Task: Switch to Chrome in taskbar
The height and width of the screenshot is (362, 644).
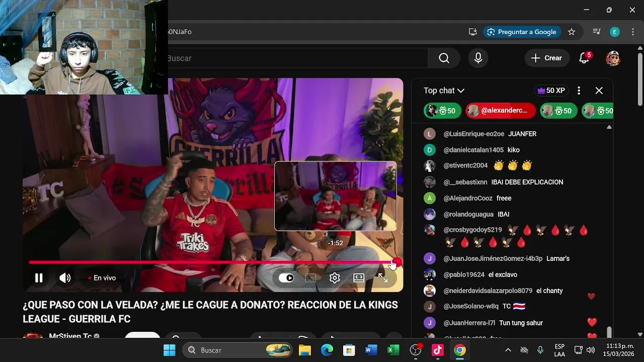Action: 460,350
